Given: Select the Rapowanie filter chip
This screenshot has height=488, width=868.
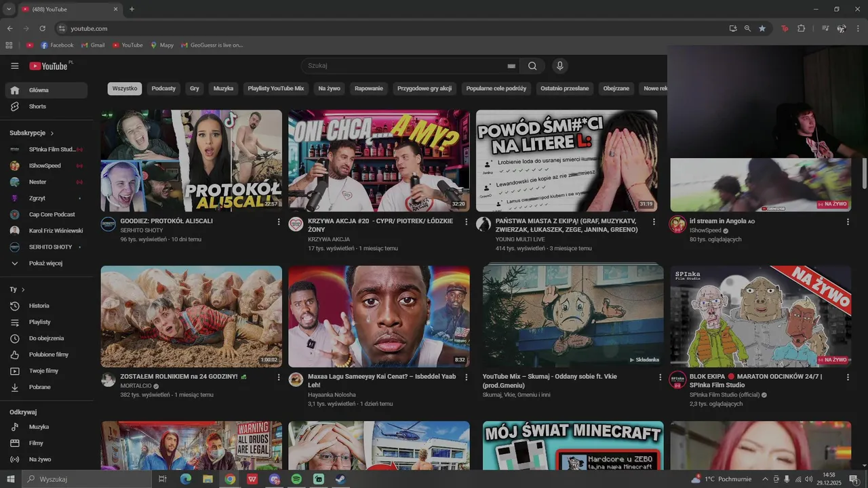Looking at the screenshot, I should point(369,89).
